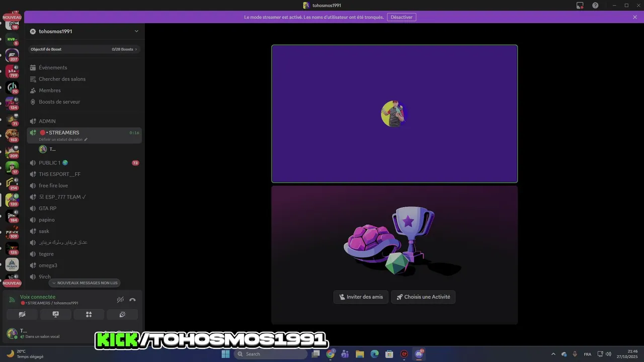The height and width of the screenshot is (362, 644).
Task: Edit channel status via Définir un statut
Action: [x=63, y=139]
